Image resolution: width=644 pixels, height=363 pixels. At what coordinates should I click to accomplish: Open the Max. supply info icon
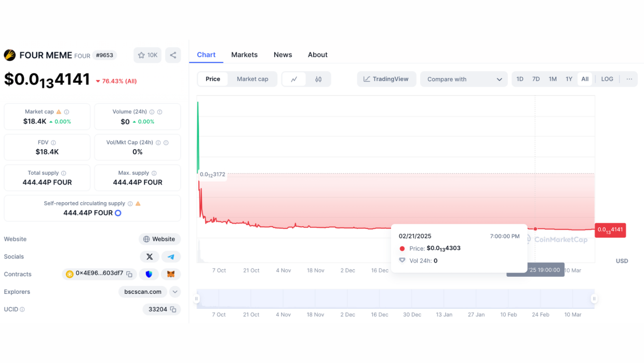(154, 173)
